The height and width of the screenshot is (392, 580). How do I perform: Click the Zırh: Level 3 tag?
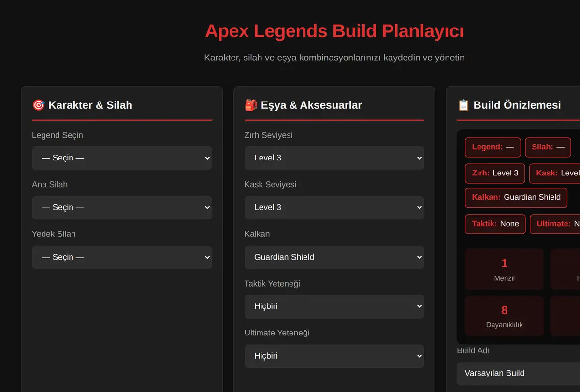495,173
